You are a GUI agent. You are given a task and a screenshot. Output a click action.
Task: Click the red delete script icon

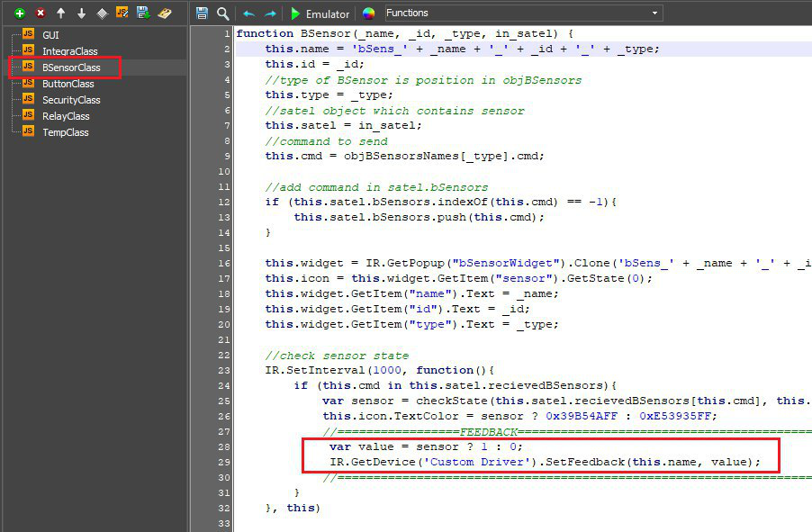(40, 14)
